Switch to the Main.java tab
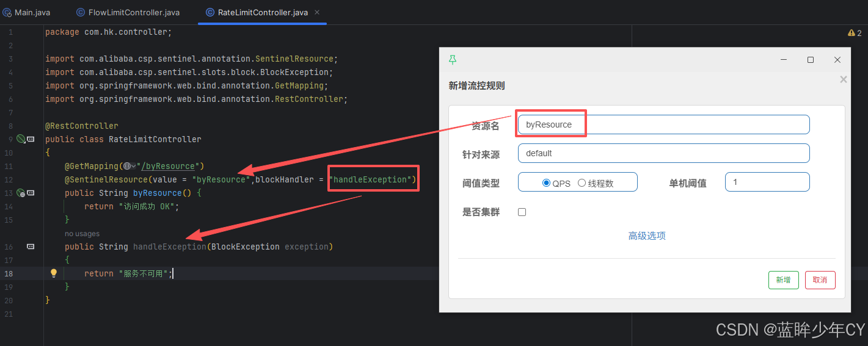This screenshot has width=868, height=346. click(26, 12)
